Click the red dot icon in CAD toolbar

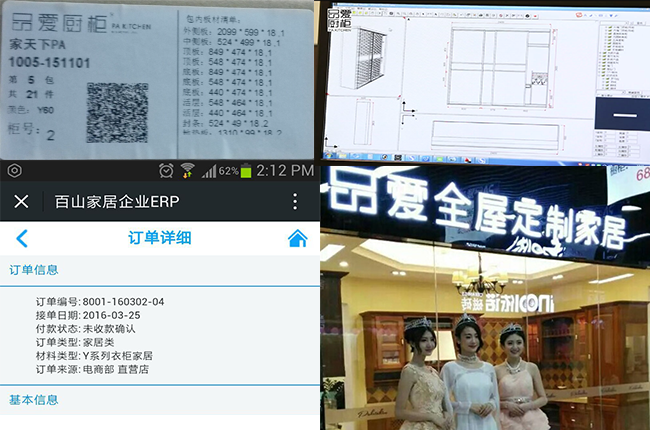tap(535, 16)
